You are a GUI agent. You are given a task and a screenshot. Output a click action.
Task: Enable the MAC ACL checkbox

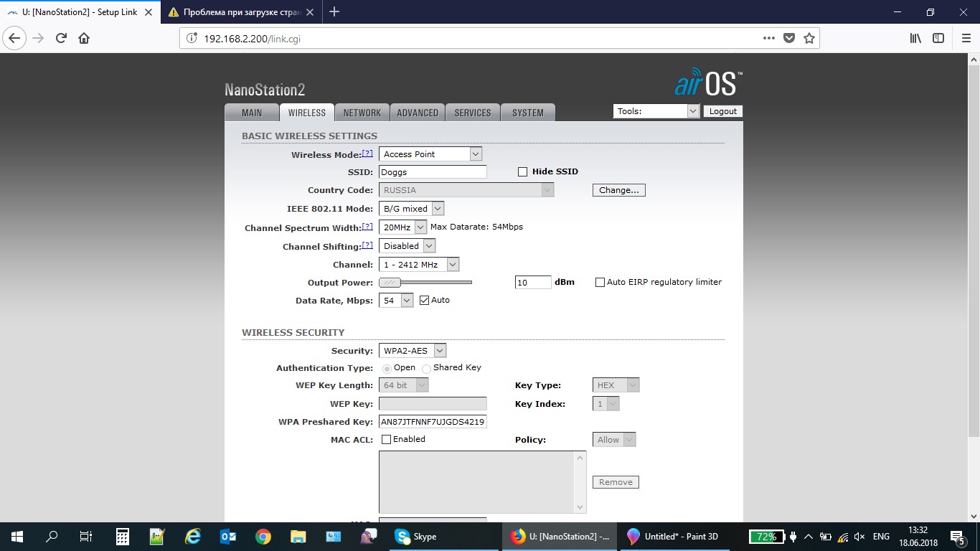click(x=386, y=439)
